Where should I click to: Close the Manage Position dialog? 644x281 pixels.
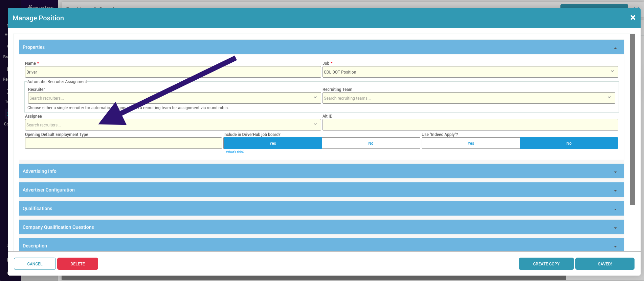click(632, 18)
